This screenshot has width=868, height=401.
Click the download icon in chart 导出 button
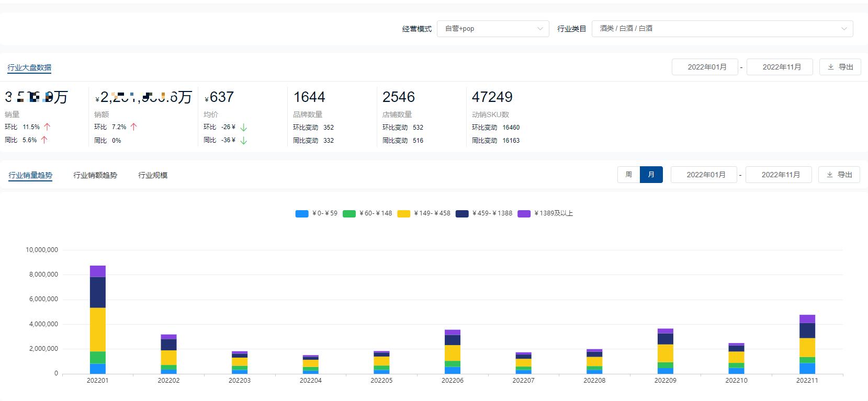(x=830, y=175)
